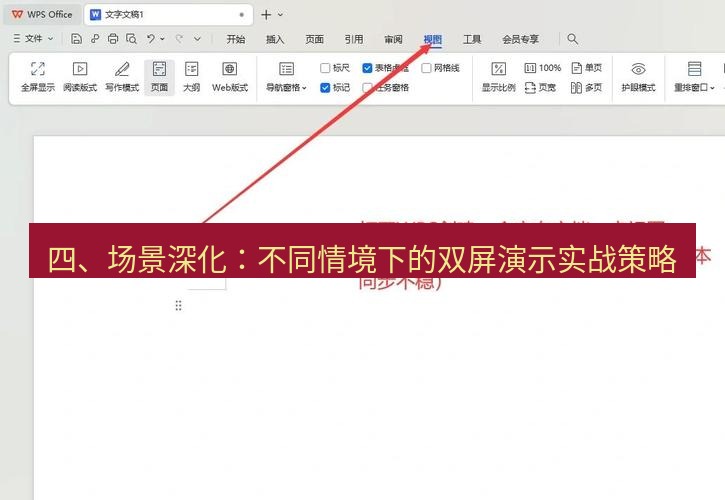Image resolution: width=725 pixels, height=500 pixels.
Task: Click the share link icon in quick toolbar
Action: [95, 39]
